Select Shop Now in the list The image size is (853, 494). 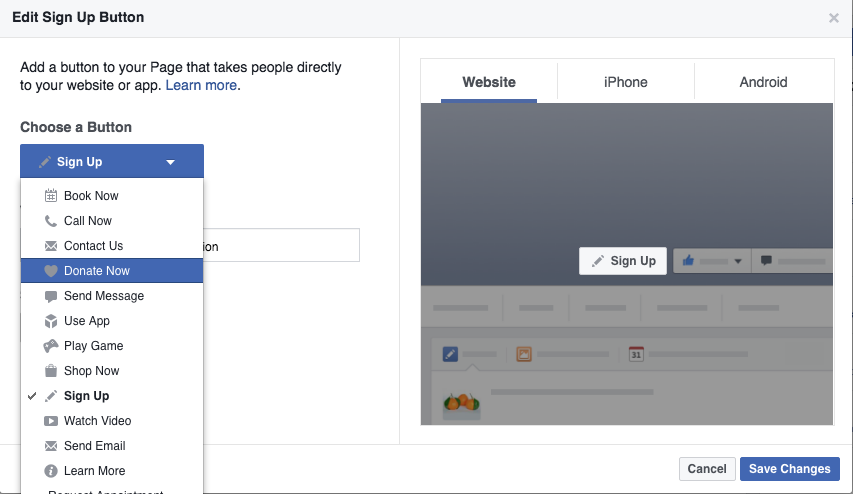[112, 371]
